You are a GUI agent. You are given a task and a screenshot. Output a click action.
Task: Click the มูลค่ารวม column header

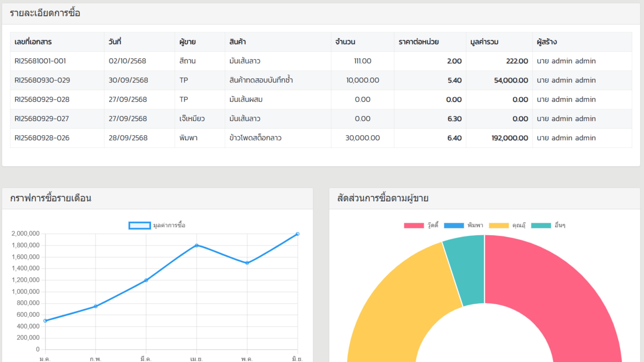click(484, 42)
